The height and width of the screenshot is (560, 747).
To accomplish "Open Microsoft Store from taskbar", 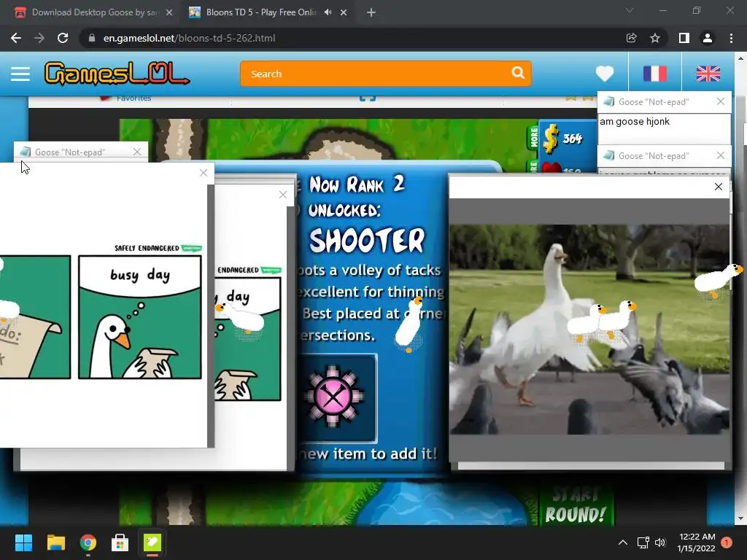I will (120, 542).
